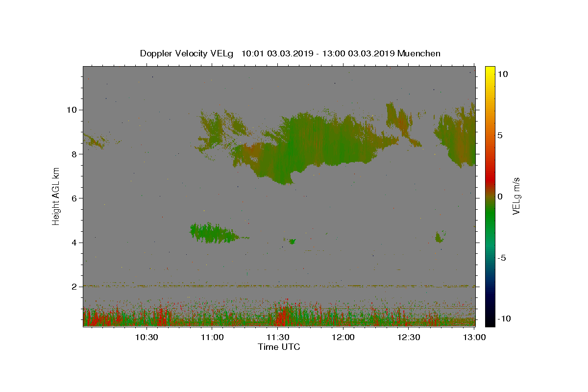The height and width of the screenshot is (392, 588).
Task: Click the 12:30 time tick label
Action: [409, 337]
